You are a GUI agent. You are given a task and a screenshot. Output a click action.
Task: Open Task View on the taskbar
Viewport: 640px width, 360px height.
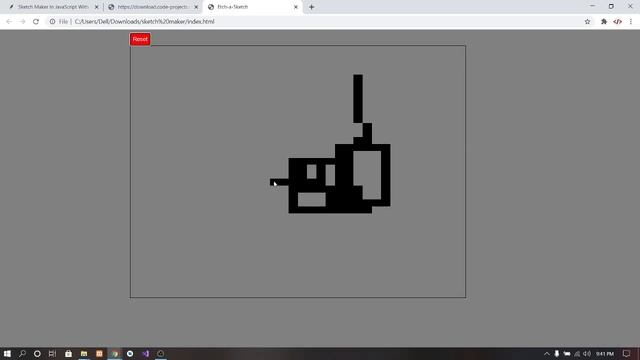[x=52, y=353]
